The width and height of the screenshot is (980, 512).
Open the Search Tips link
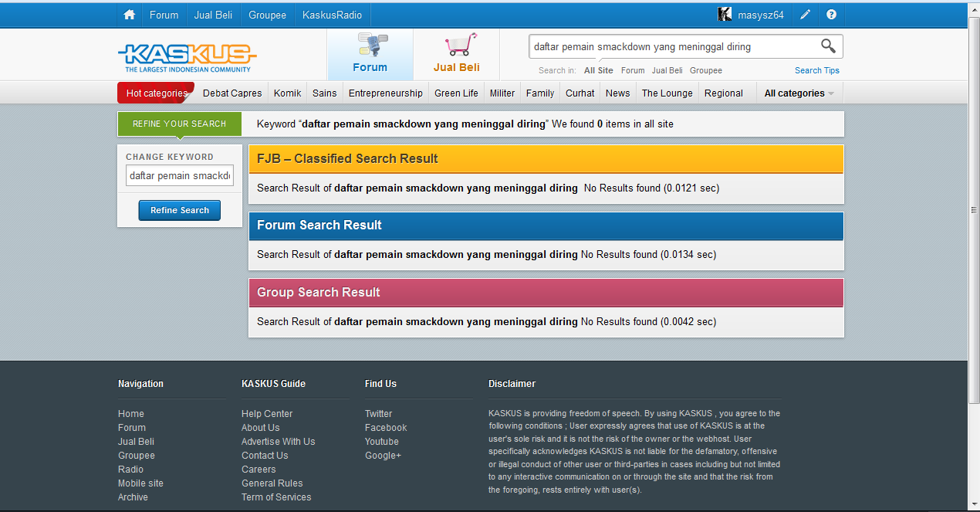coord(817,70)
